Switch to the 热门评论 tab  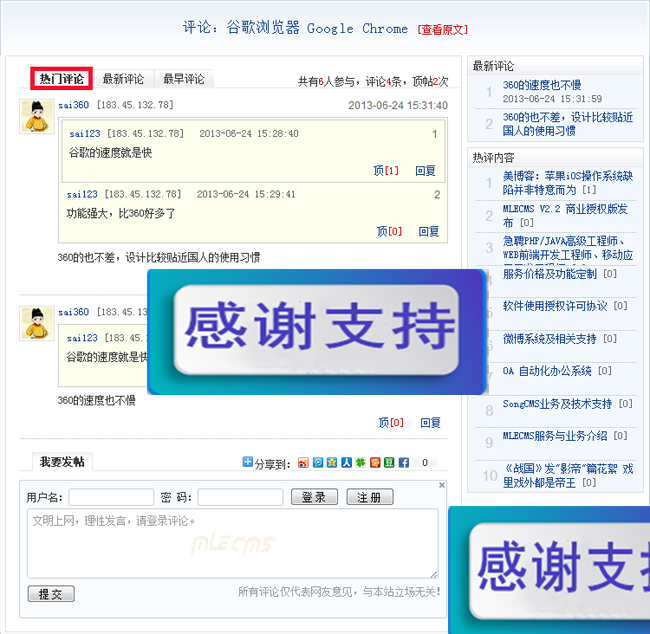61,78
